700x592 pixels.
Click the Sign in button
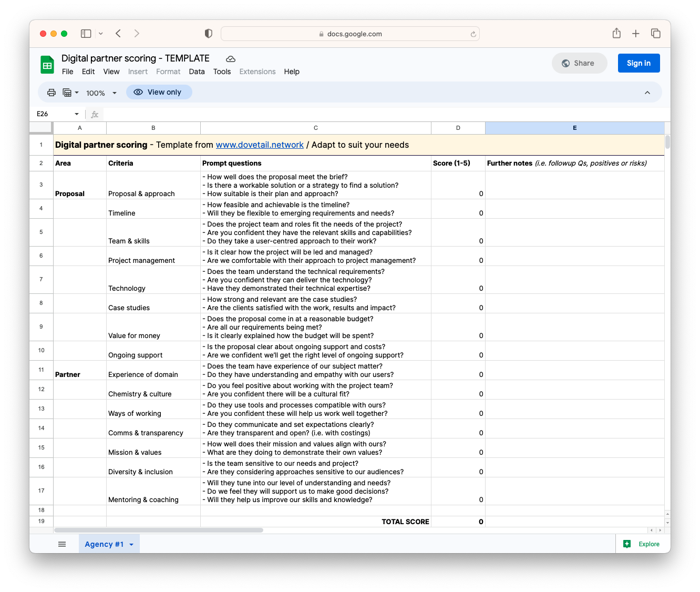pos(639,63)
